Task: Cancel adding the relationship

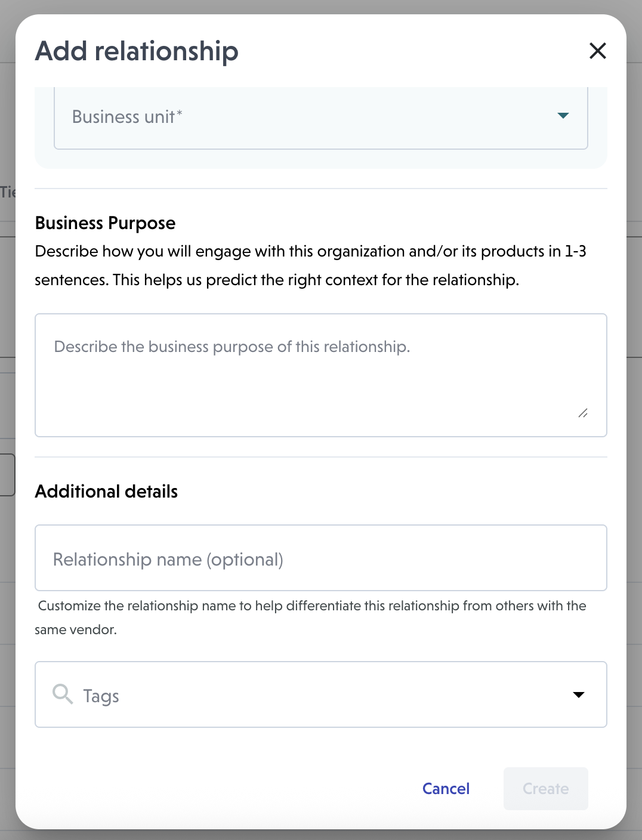Action: pos(446,789)
